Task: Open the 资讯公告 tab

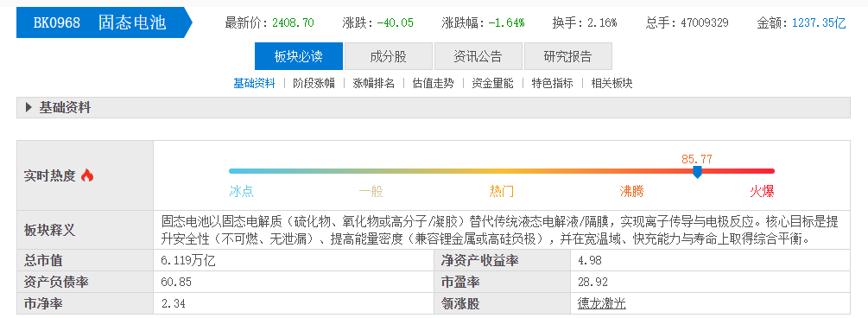Action: 478,56
